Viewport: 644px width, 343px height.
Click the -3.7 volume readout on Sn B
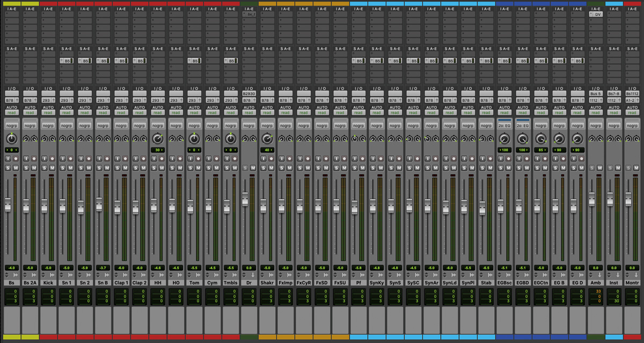tap(103, 267)
